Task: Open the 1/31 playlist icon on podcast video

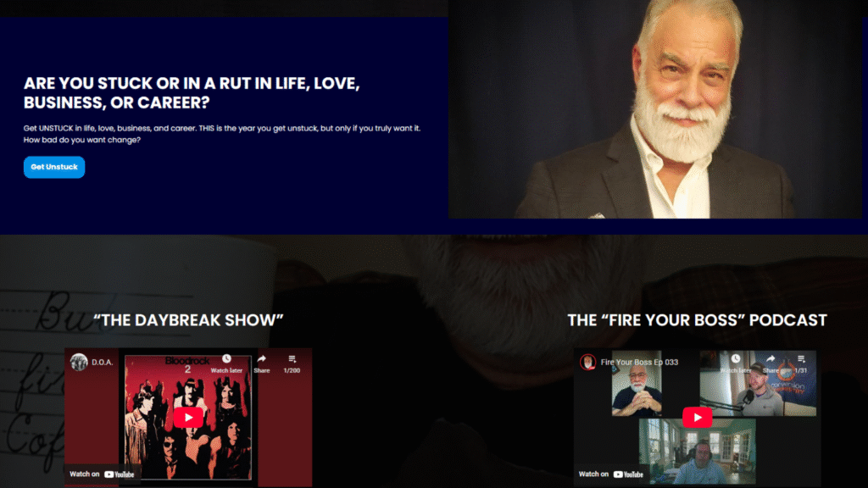Action: point(801,363)
